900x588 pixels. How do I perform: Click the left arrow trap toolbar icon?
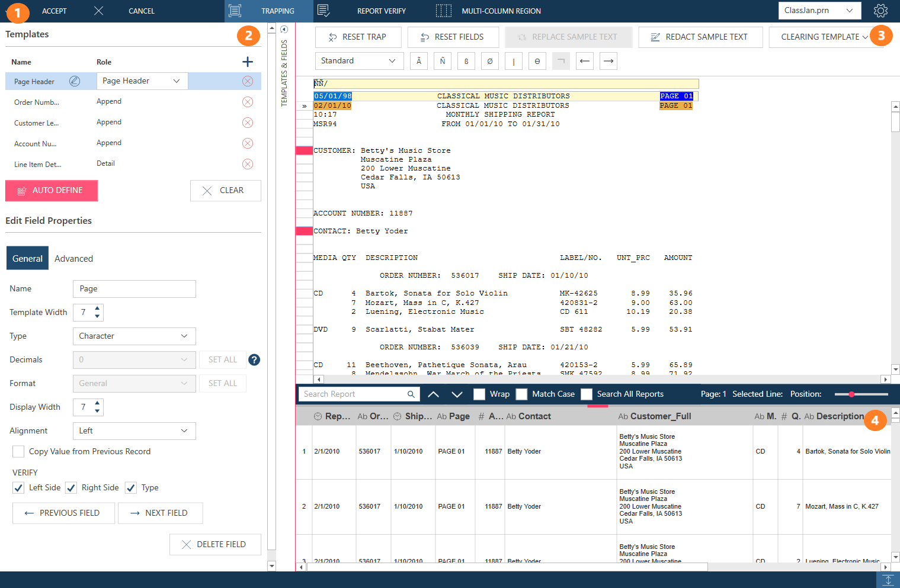click(x=585, y=61)
